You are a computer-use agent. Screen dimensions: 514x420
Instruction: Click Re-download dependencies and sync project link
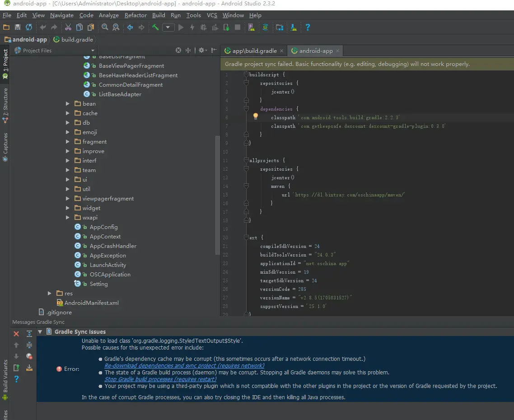click(x=184, y=366)
